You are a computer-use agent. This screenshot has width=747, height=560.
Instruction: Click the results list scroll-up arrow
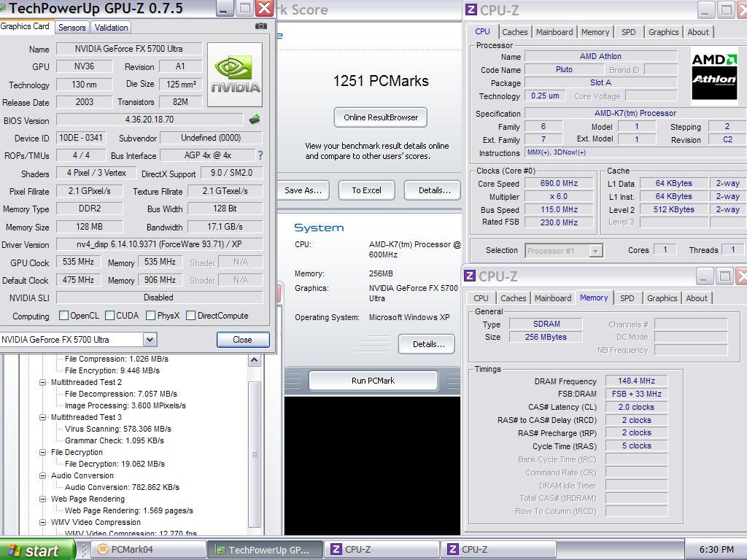click(255, 360)
